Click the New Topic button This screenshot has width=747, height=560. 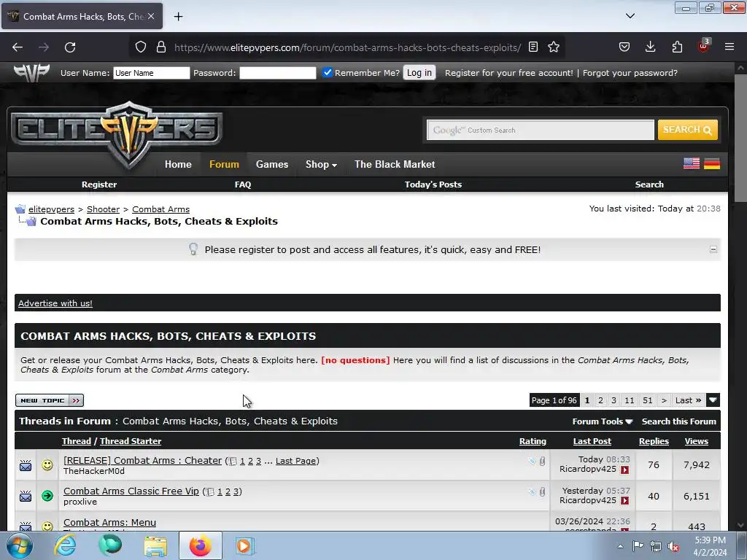pos(50,400)
